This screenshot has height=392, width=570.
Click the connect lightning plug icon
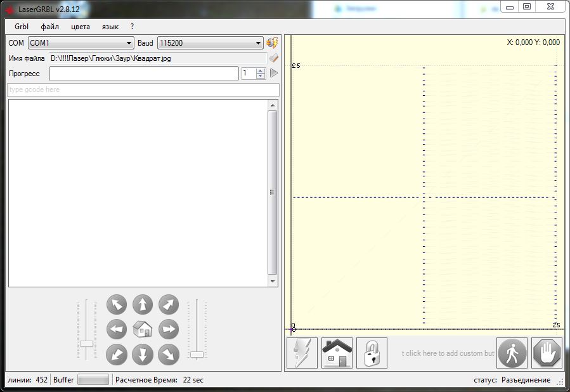tap(272, 42)
